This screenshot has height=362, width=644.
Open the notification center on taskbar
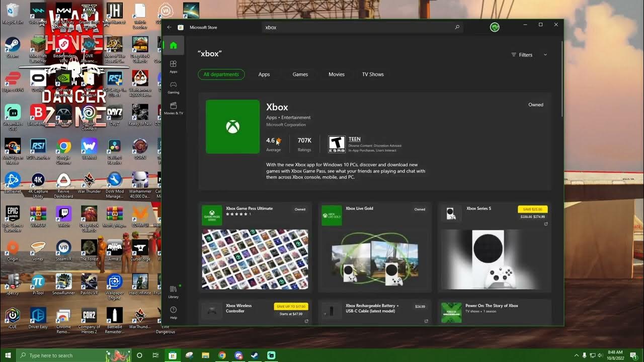[633, 355]
